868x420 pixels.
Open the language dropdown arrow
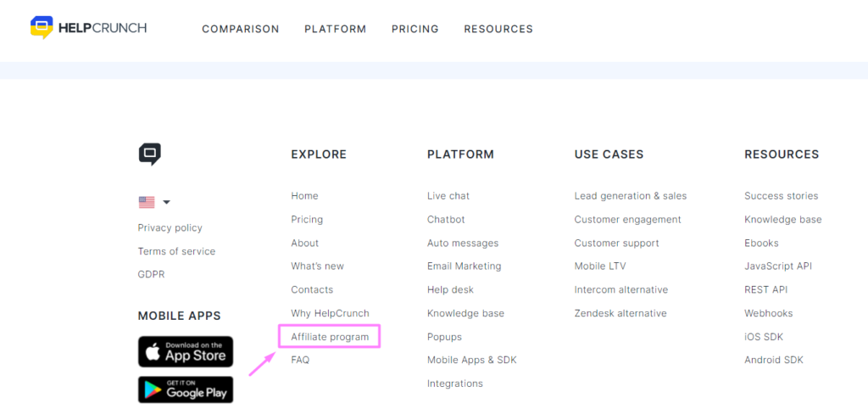click(166, 202)
